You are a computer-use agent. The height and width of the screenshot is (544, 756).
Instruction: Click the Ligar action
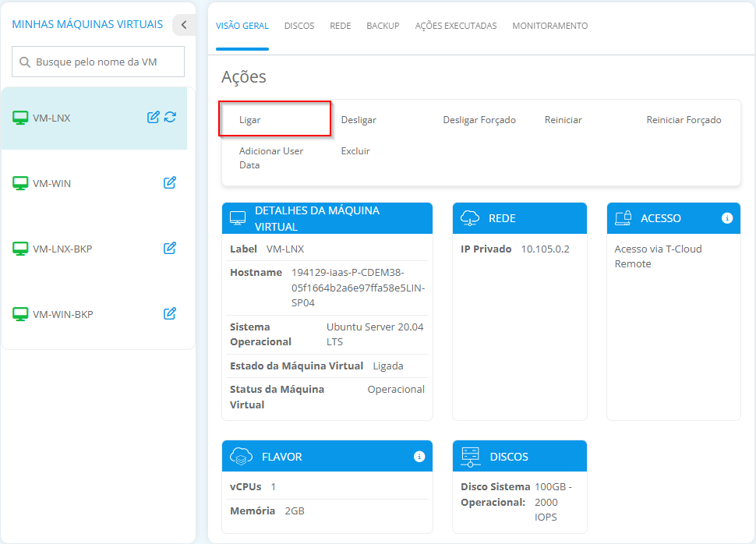point(249,119)
